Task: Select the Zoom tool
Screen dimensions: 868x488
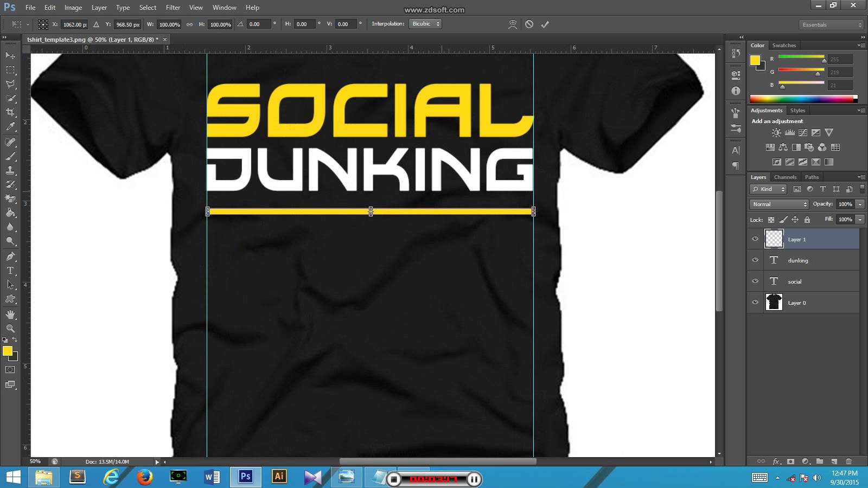Action: click(x=10, y=329)
